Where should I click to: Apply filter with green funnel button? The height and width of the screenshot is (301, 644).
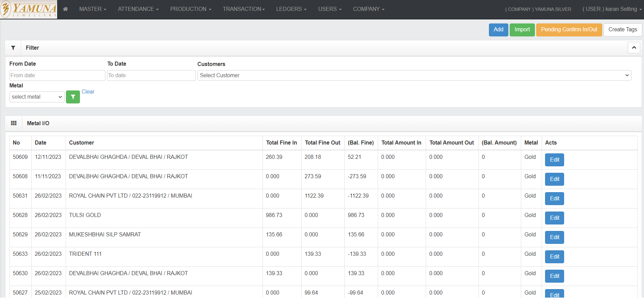73,97
